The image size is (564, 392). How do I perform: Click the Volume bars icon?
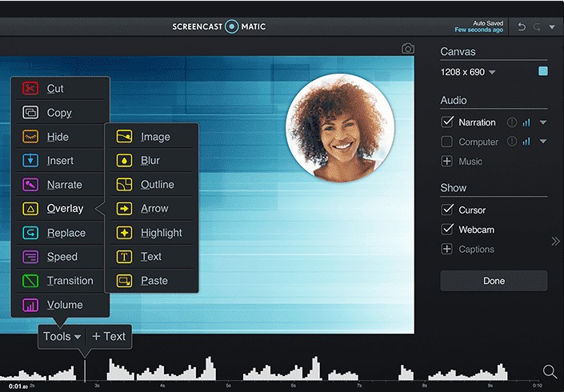(x=30, y=305)
